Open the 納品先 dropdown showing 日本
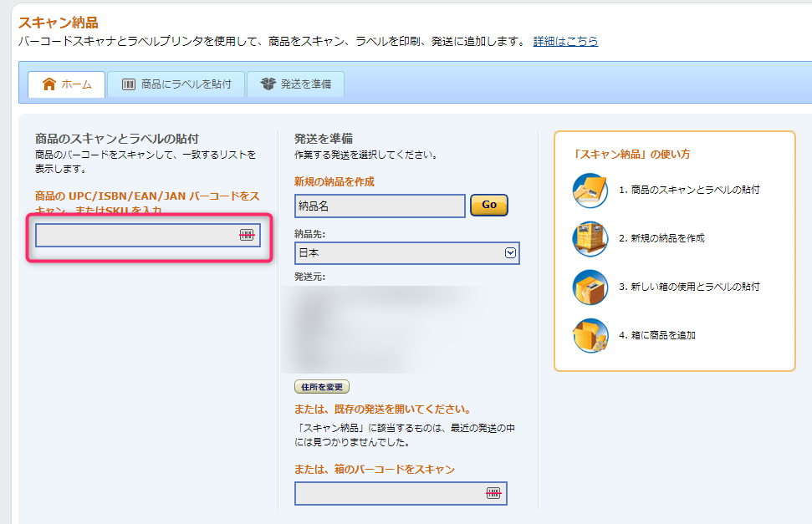Screen dimensions: 812x524 pyautogui.click(x=406, y=253)
